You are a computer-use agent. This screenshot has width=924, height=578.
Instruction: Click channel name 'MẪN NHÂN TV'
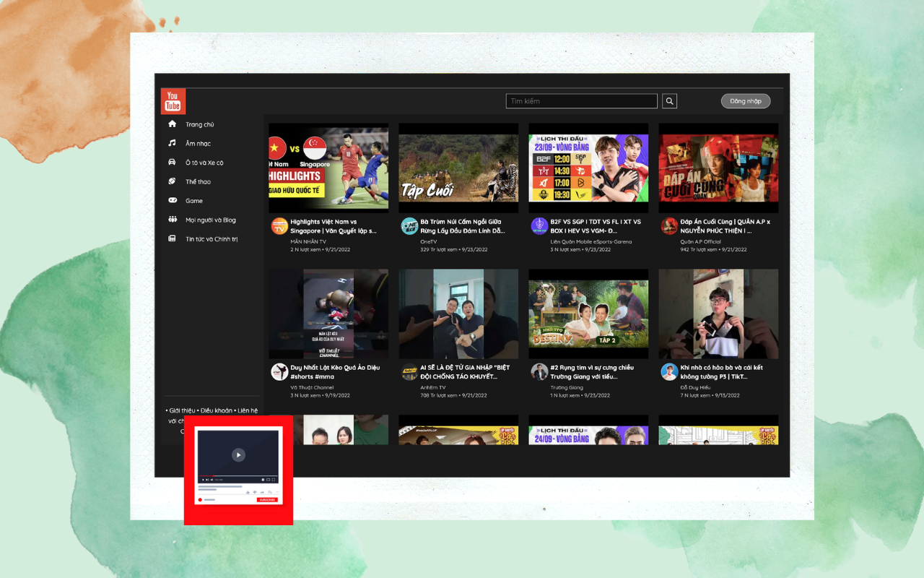308,242
